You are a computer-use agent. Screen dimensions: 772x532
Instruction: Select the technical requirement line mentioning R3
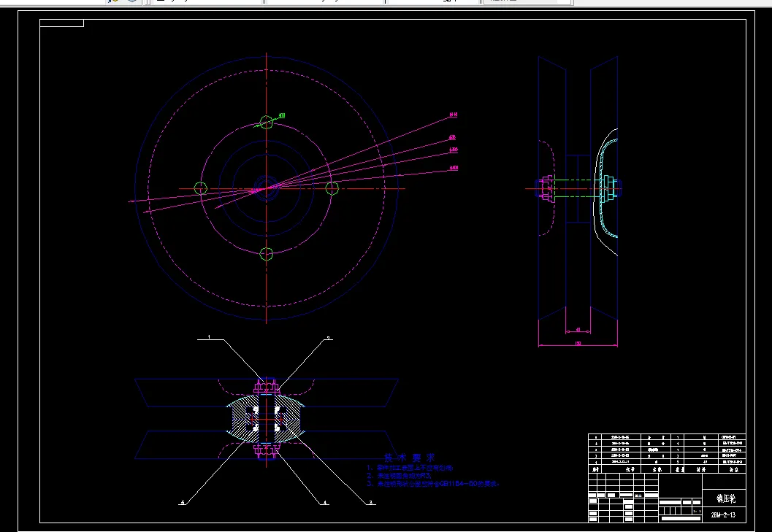(x=400, y=476)
